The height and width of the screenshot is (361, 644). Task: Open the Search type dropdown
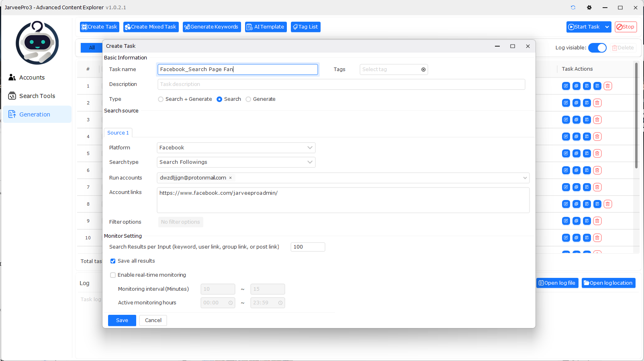click(236, 162)
